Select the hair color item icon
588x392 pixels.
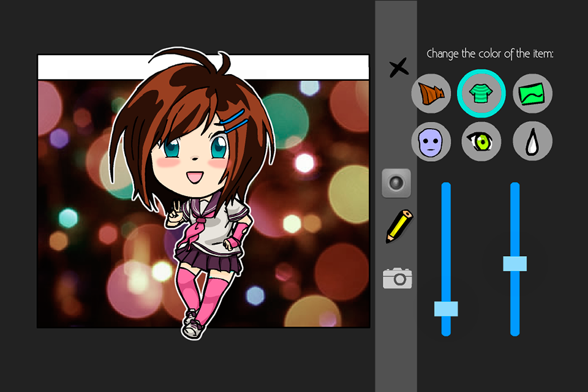[431, 93]
